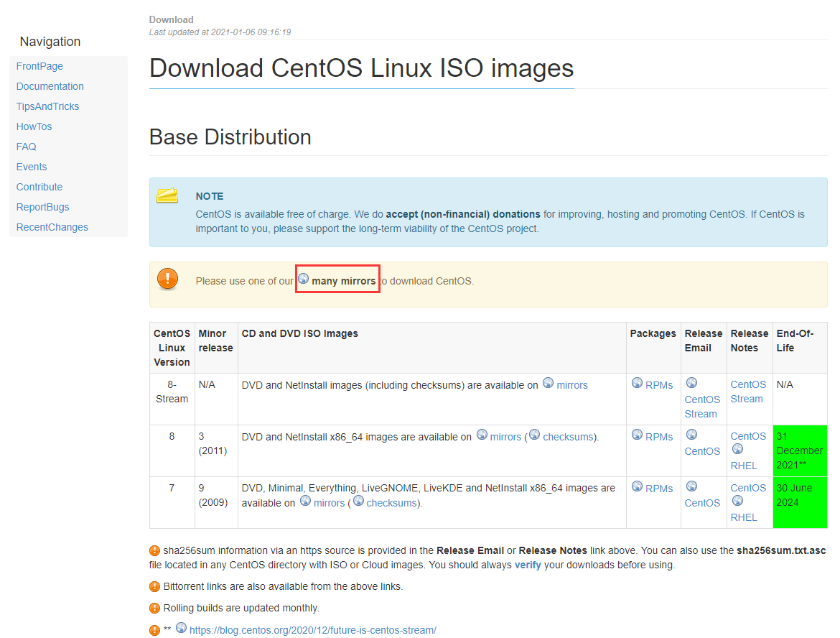Open the 'many mirrors' link

click(343, 281)
